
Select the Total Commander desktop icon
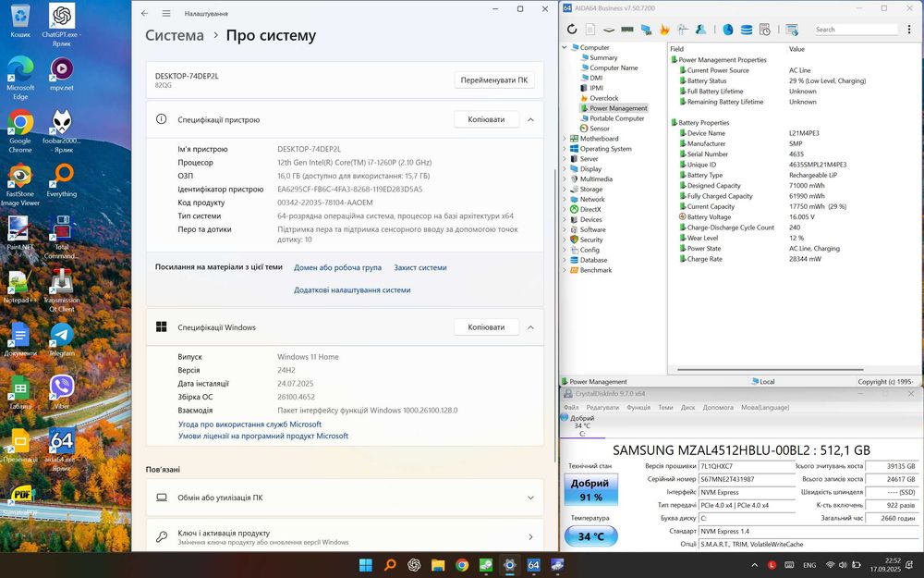pos(61,237)
